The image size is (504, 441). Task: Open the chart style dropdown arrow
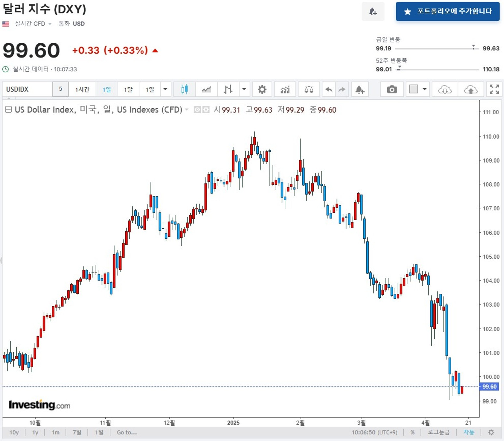point(244,89)
